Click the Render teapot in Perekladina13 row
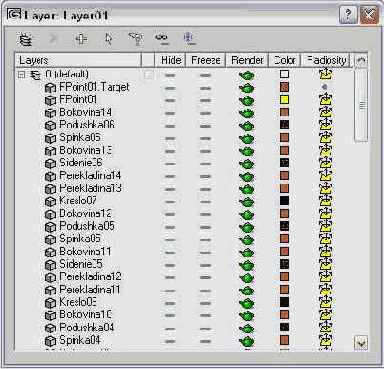Image resolution: width=384 pixels, height=369 pixels. pyautogui.click(x=247, y=189)
